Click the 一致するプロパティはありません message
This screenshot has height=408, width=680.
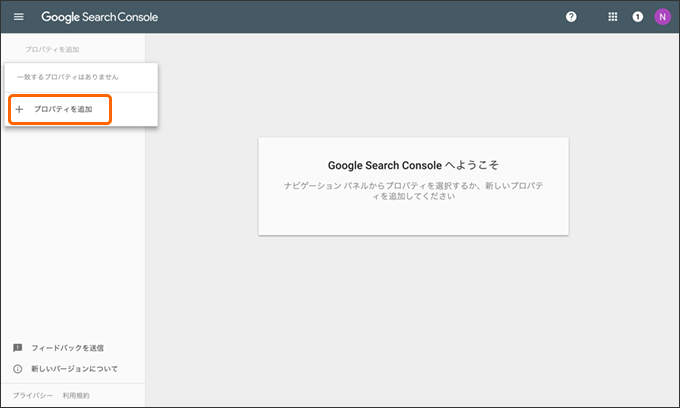68,77
